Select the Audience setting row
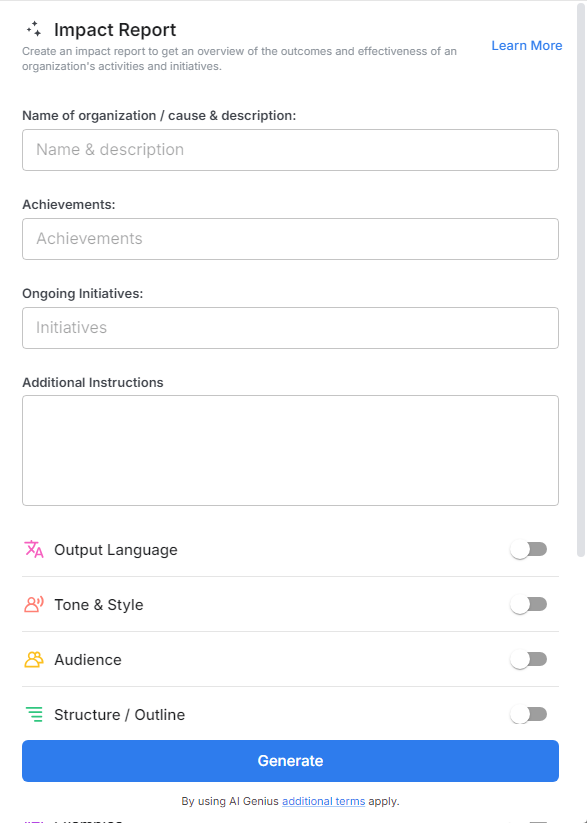The image size is (587, 823). 89,659
